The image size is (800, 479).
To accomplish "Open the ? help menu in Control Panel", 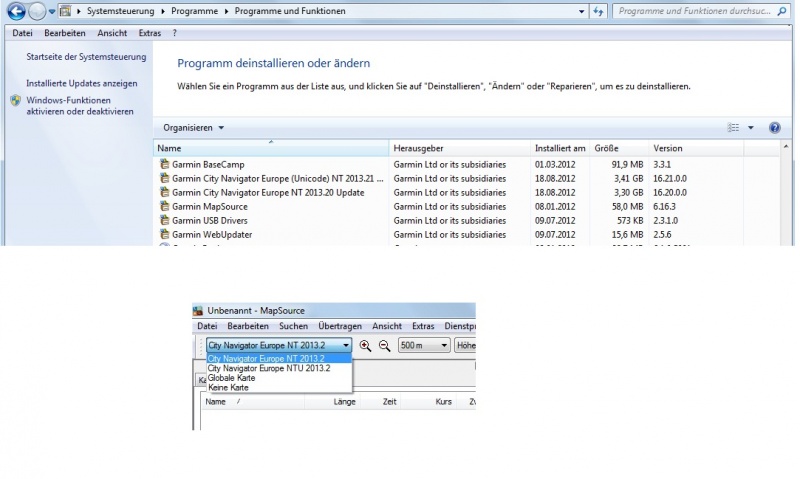I will 174,33.
